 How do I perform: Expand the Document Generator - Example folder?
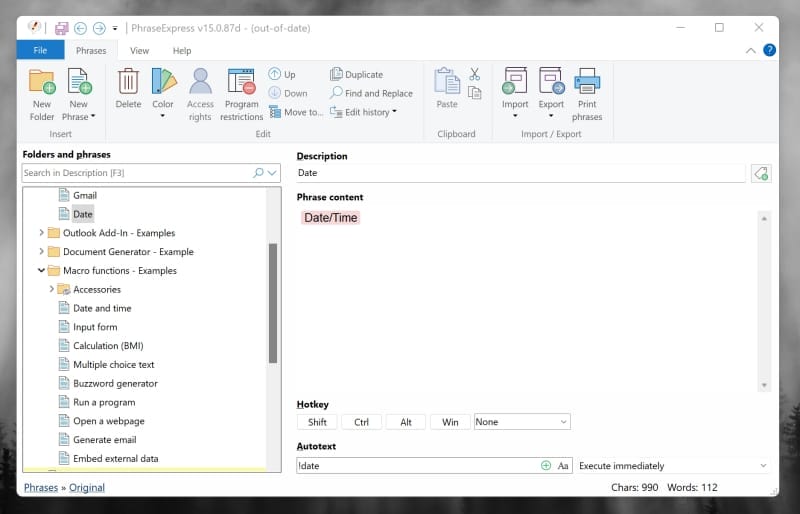coord(41,252)
